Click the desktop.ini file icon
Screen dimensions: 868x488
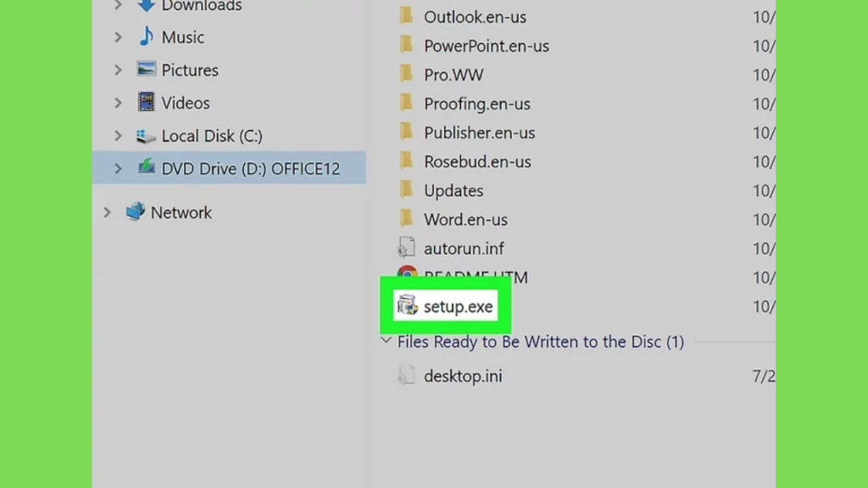click(x=406, y=375)
